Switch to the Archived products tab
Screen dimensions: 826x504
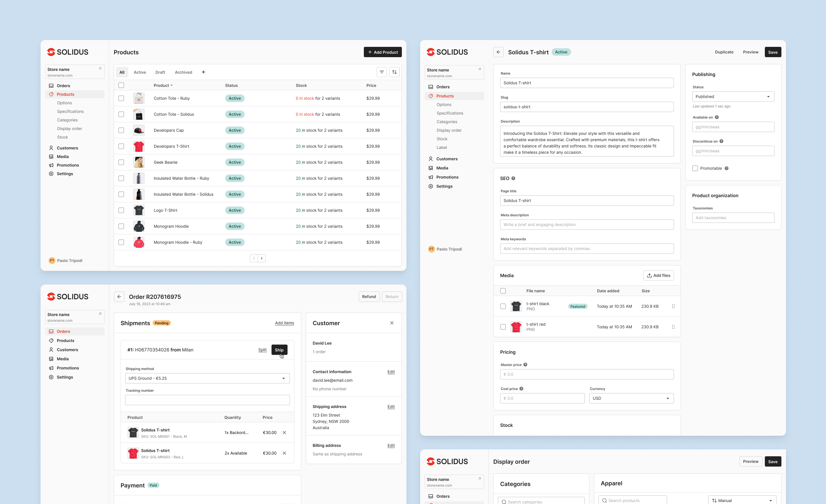(x=183, y=72)
